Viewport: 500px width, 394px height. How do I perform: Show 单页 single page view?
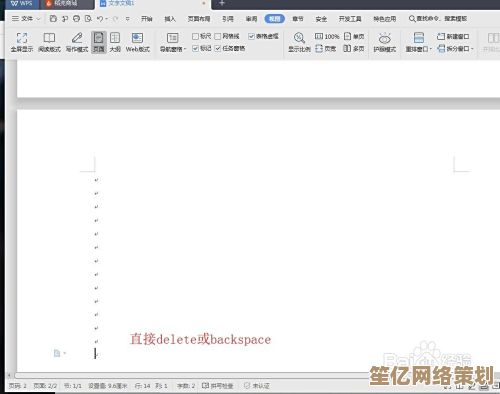[x=354, y=36]
